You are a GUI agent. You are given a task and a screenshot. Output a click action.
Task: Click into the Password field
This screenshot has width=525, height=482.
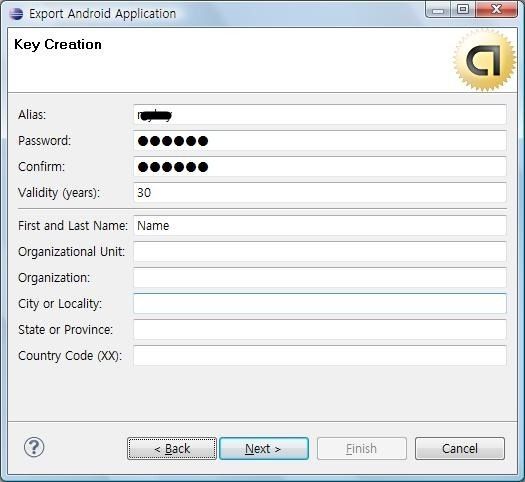coord(320,141)
